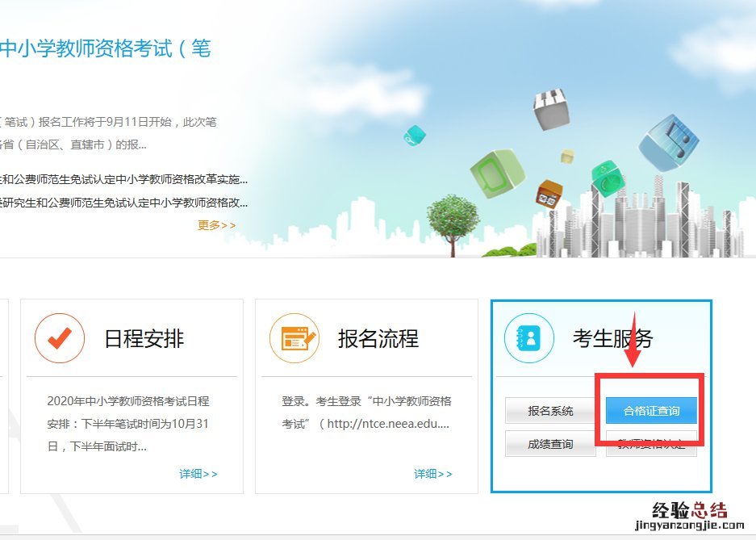Open news item ending 资格改革实施...
This screenshot has height=540, width=756.
(124, 179)
